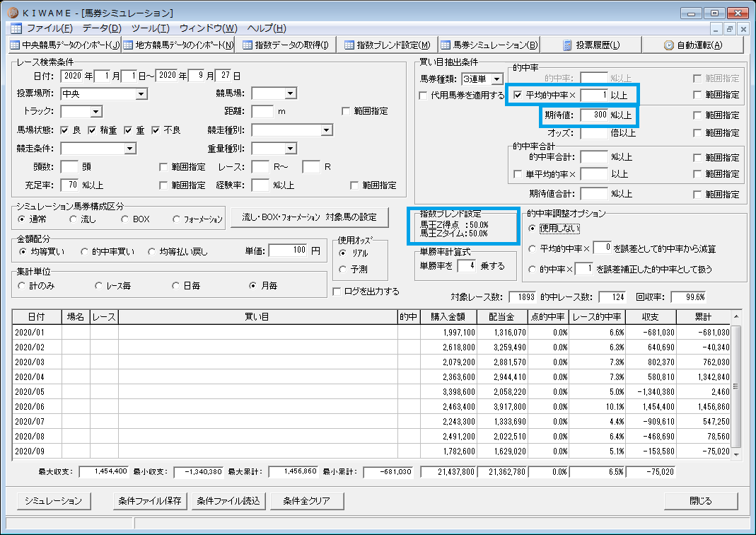Select the 流し radio button
The image size is (756, 535).
tap(73, 219)
